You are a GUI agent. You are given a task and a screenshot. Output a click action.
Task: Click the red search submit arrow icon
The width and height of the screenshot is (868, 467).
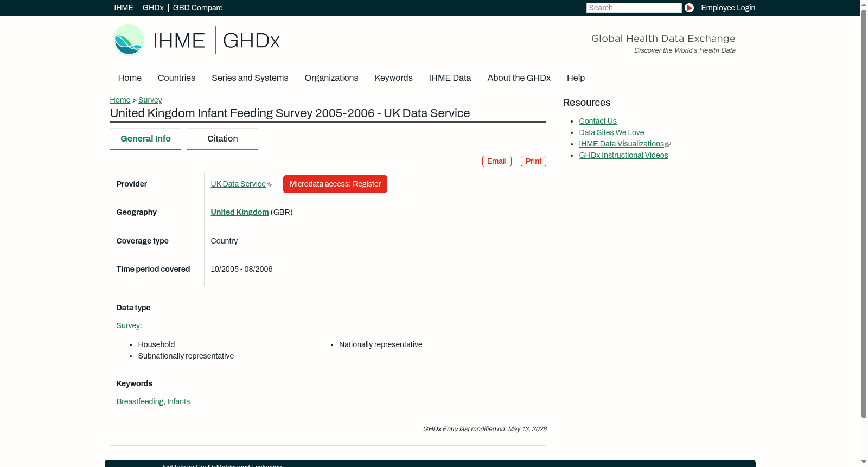[x=689, y=8]
